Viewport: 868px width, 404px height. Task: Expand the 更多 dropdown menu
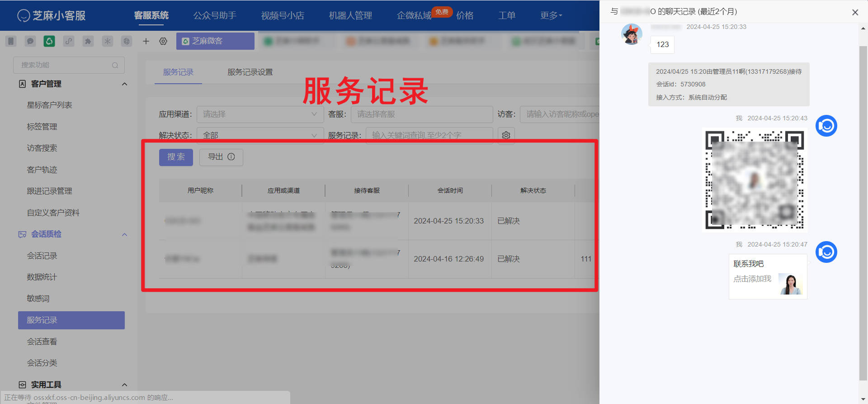point(551,15)
